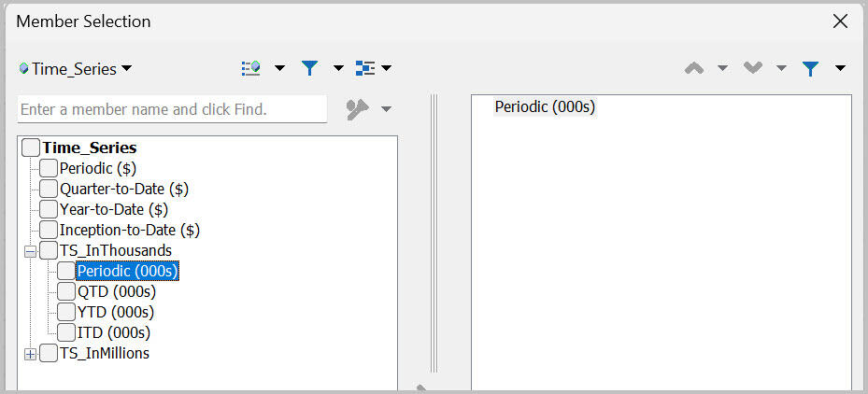Click the member name search field

click(172, 109)
